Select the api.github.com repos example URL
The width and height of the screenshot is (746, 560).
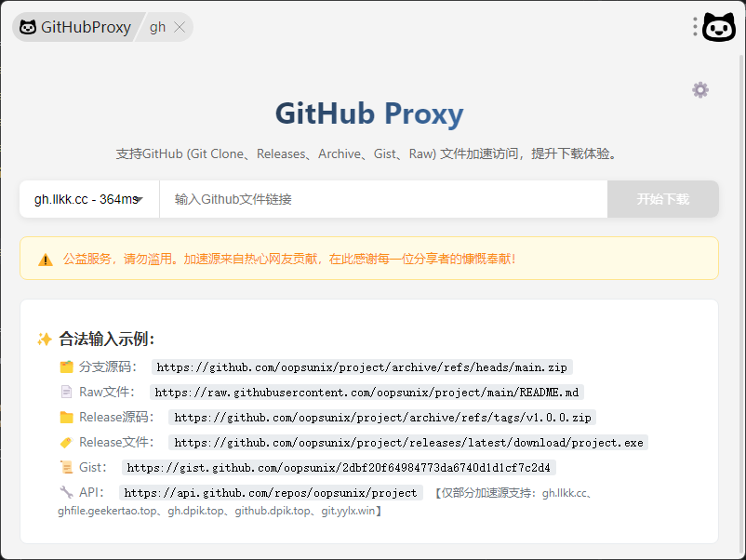pyautogui.click(x=271, y=493)
